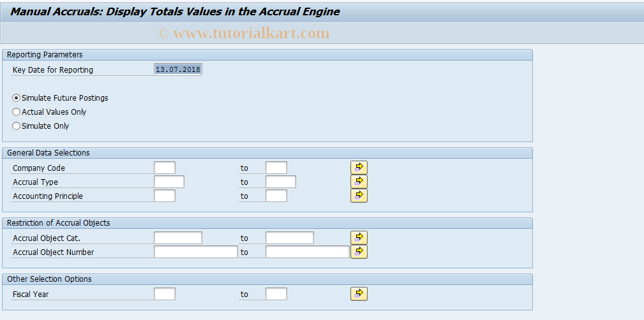The width and height of the screenshot is (644, 320).
Task: Open multiple selection for Accounting Principle
Action: coord(359,196)
